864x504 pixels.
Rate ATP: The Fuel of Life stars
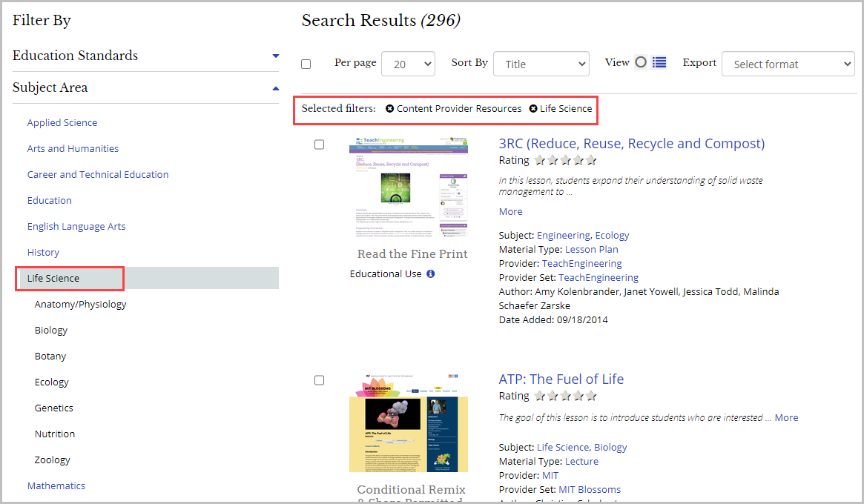(x=565, y=396)
